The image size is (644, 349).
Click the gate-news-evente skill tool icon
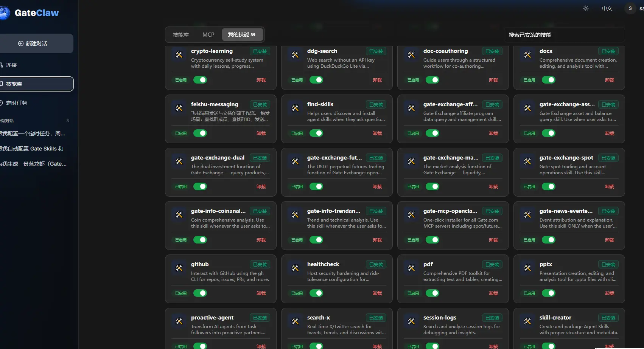(x=527, y=215)
